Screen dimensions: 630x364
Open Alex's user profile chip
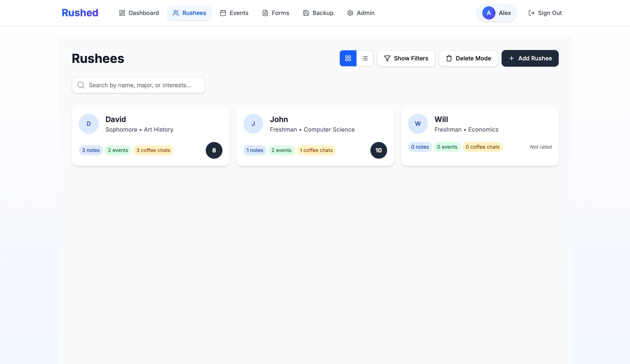496,13
